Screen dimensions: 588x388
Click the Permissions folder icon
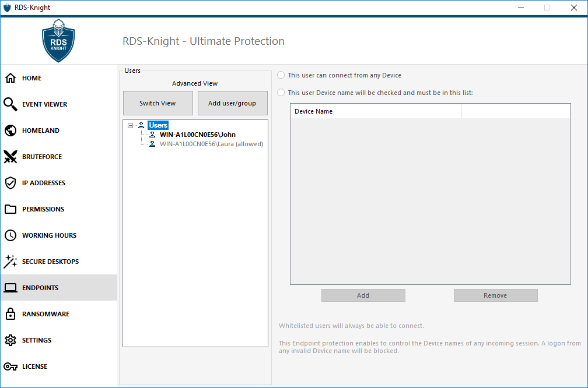[x=10, y=209]
